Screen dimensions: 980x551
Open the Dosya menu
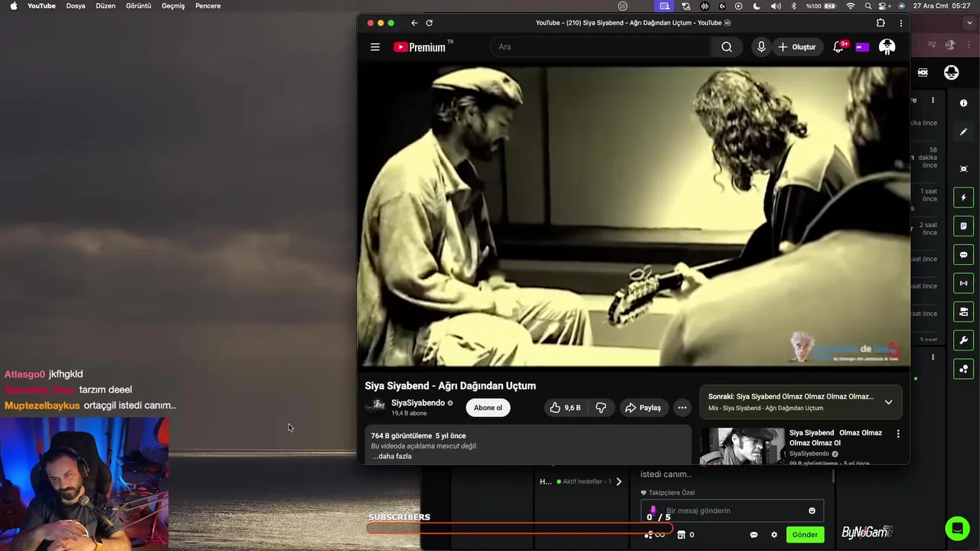click(76, 6)
